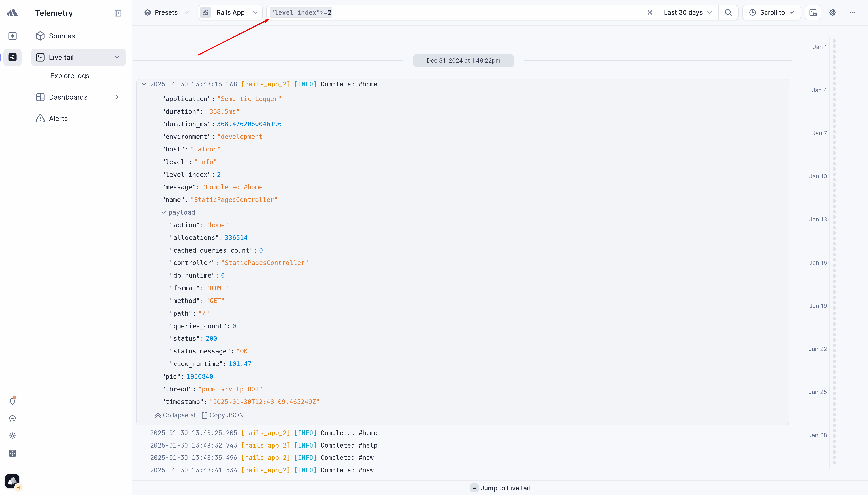The width and height of the screenshot is (868, 495).
Task: Click the settings gear in the top toolbar
Action: 832,12
